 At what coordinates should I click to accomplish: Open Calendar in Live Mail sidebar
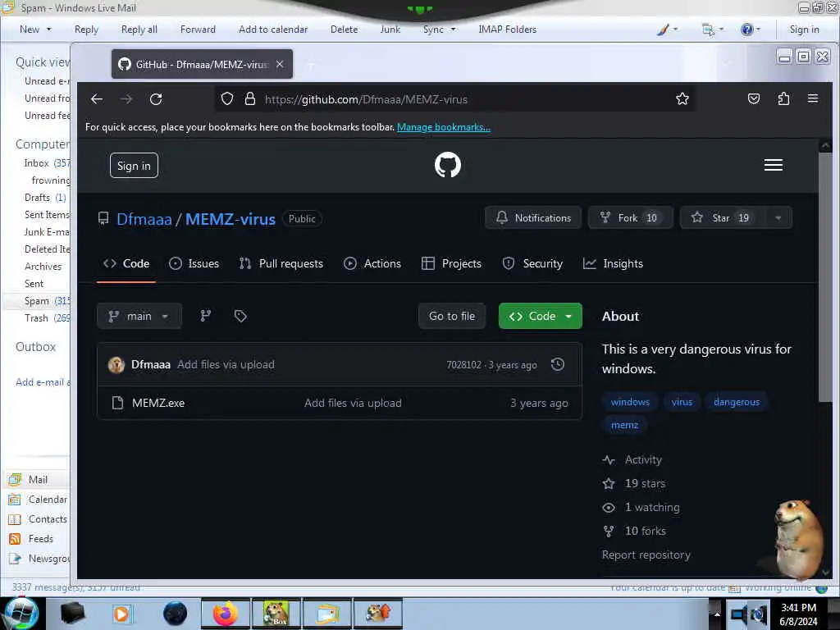click(x=38, y=500)
